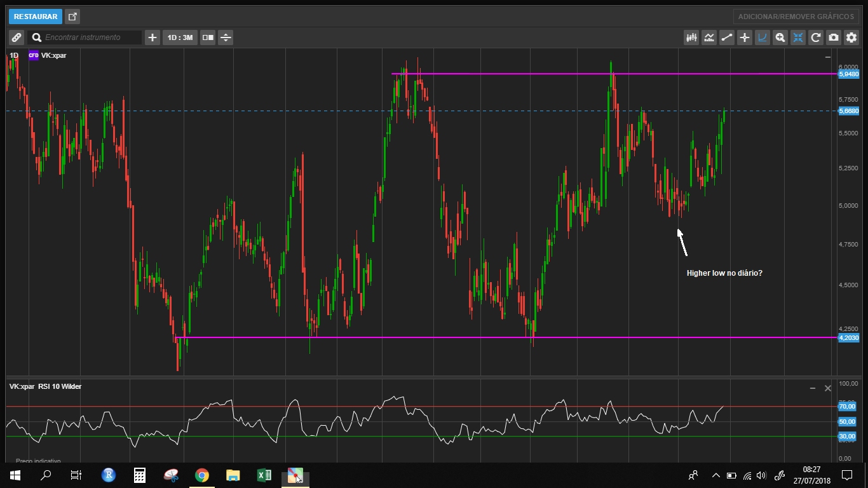This screenshot has height=488, width=868.
Task: Open the 1D : 3M timeframe dropdown
Action: [180, 37]
